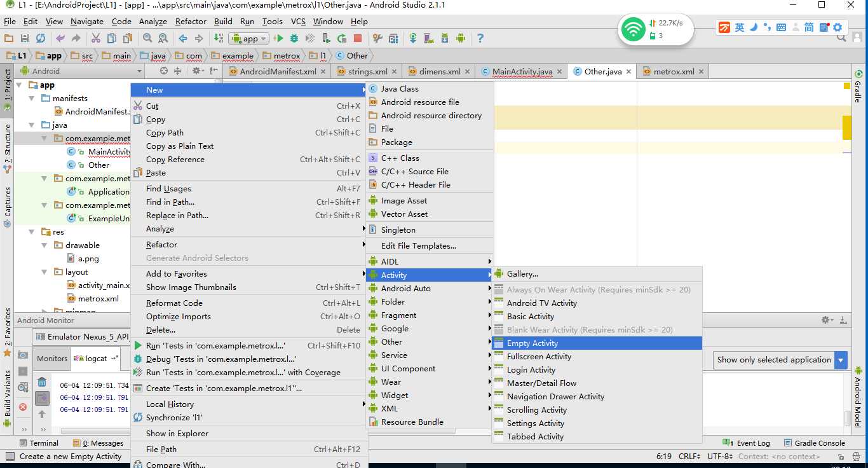Open the Android project view dropdown
This screenshot has width=868, height=468.
point(81,71)
